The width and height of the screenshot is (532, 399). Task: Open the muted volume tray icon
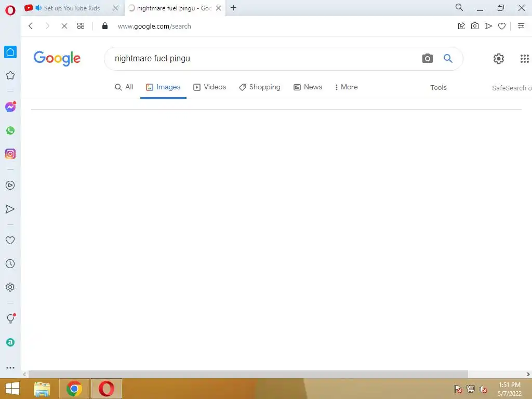click(483, 389)
